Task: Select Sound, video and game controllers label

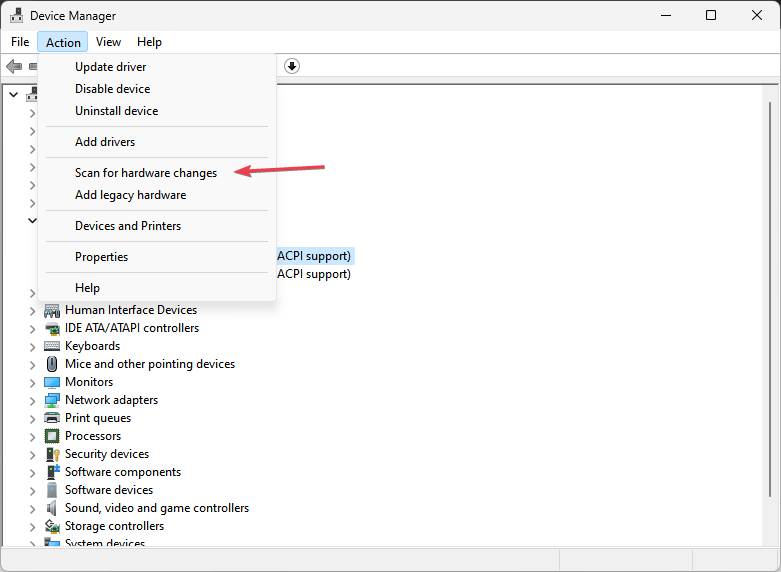Action: (x=157, y=507)
